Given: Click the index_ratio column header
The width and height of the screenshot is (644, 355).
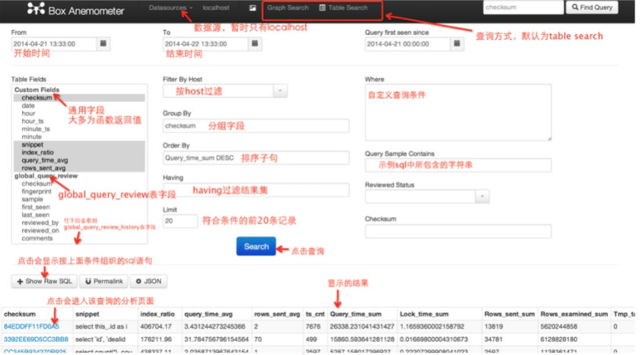Looking at the screenshot, I should [x=157, y=314].
